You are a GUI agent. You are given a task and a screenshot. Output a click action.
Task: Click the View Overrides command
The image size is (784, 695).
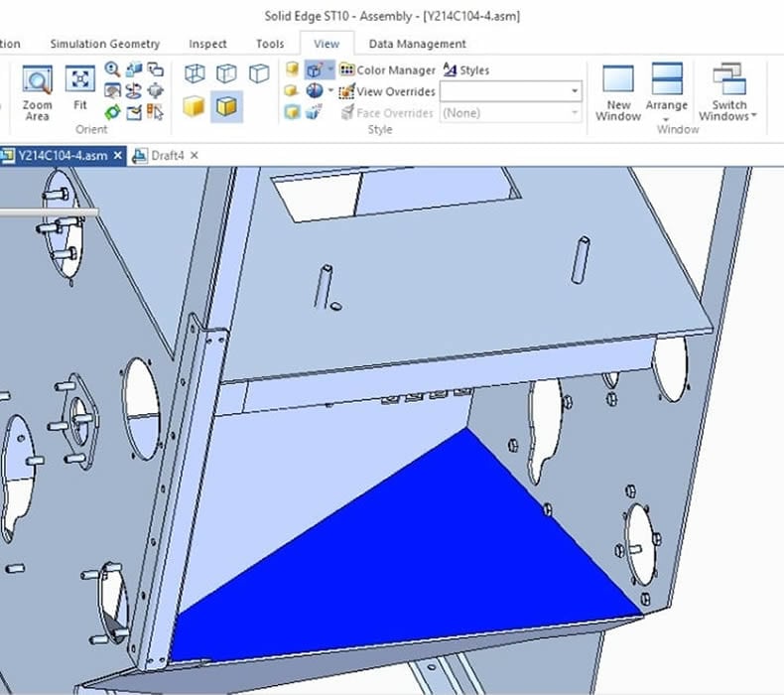click(387, 91)
